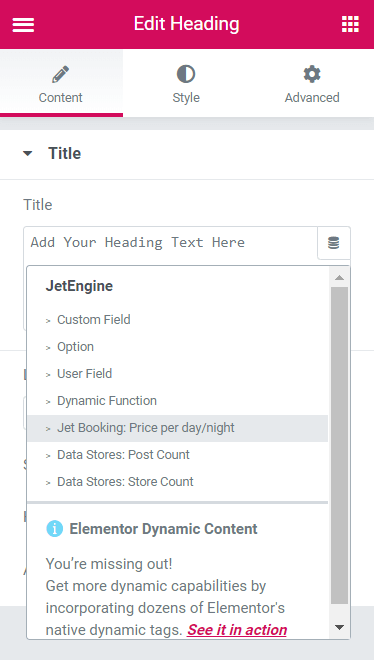Image resolution: width=374 pixels, height=660 pixels.
Task: Select Data Stores: Post Count
Action: click(x=177, y=455)
